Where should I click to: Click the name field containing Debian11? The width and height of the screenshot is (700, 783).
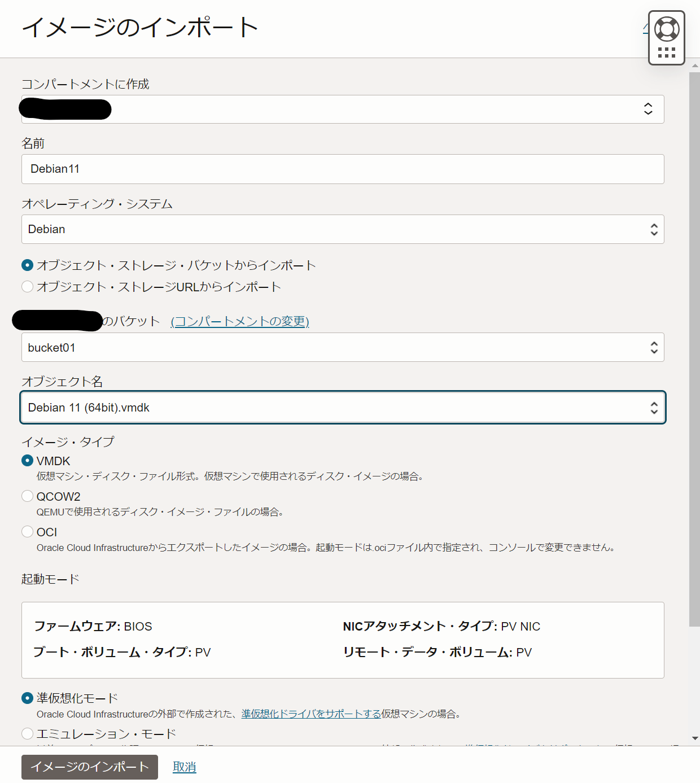pos(343,169)
